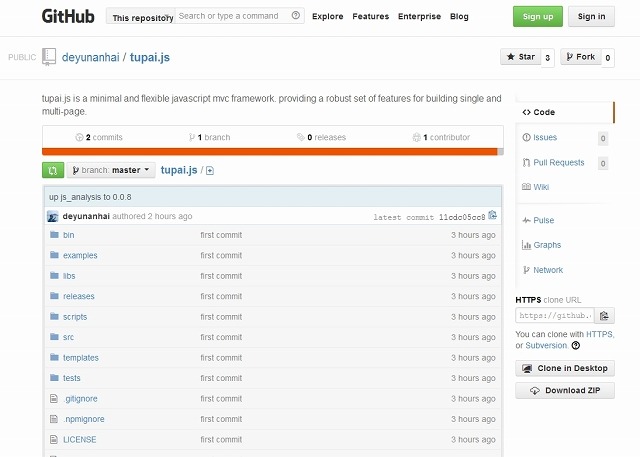Click the commits clock icon
The width and height of the screenshot is (640, 457).
pyautogui.click(x=79, y=138)
